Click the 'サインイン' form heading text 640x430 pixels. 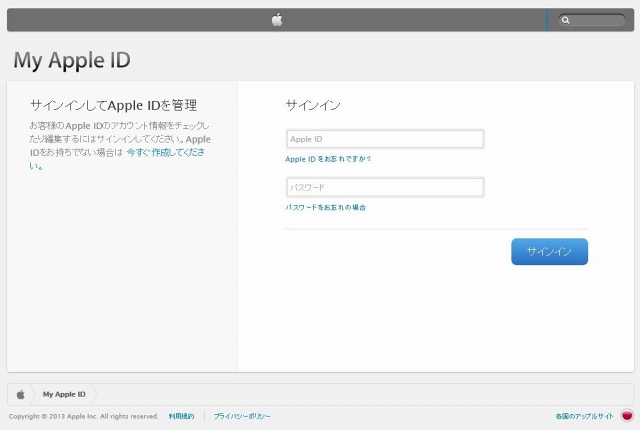(313, 105)
